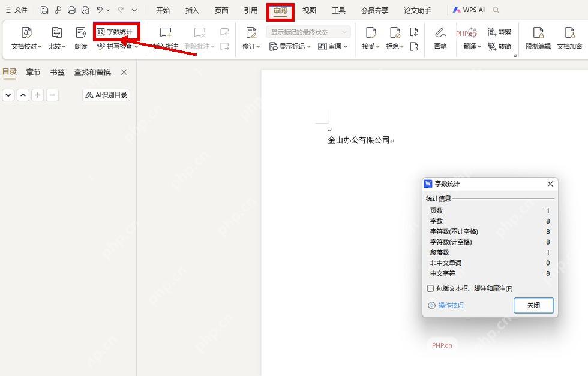Click 插入批注 to add comment

pyautogui.click(x=166, y=38)
